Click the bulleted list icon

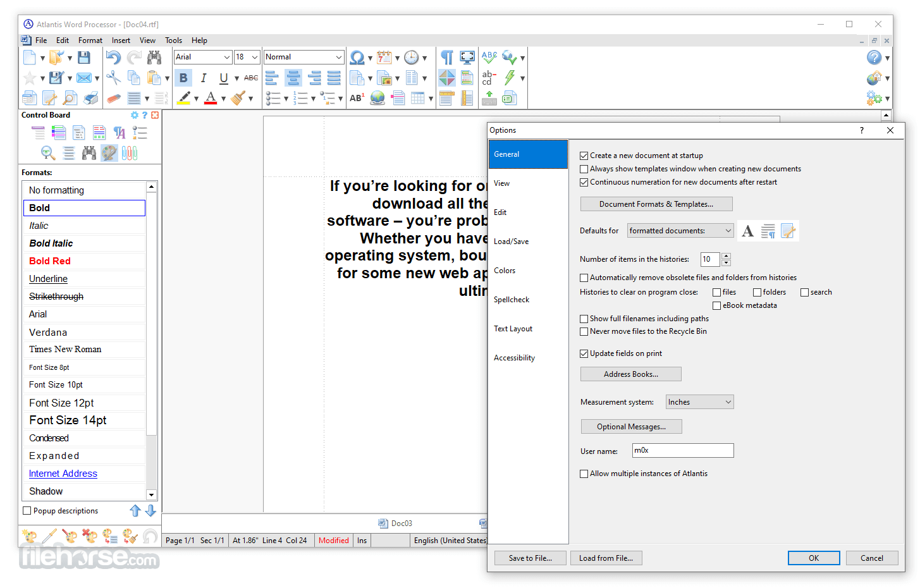[x=273, y=98]
